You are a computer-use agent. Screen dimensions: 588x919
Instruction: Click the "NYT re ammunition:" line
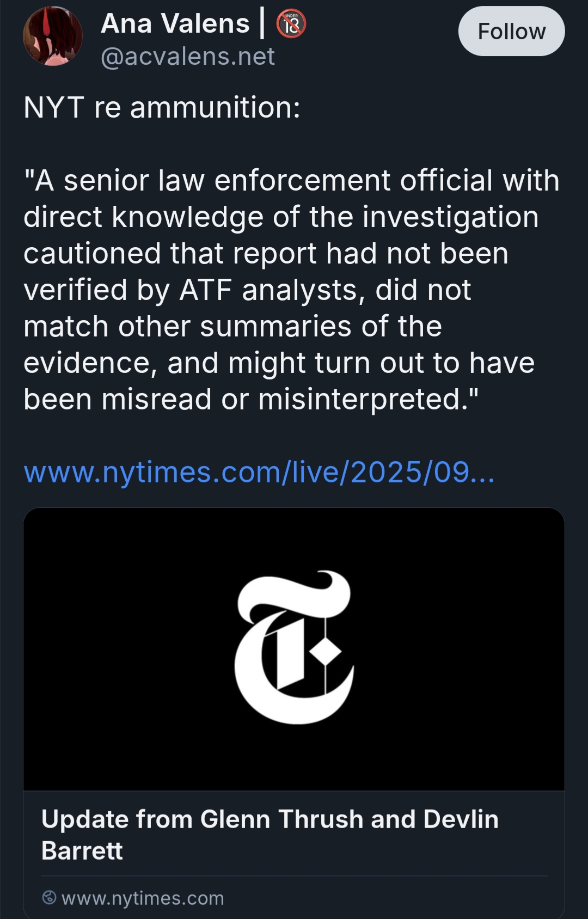(162, 107)
